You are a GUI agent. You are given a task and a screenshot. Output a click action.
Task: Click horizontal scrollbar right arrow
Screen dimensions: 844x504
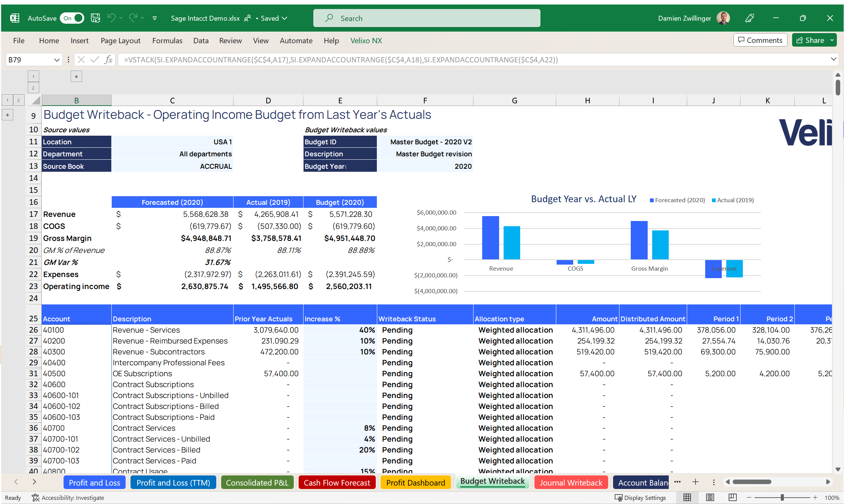pyautogui.click(x=828, y=482)
